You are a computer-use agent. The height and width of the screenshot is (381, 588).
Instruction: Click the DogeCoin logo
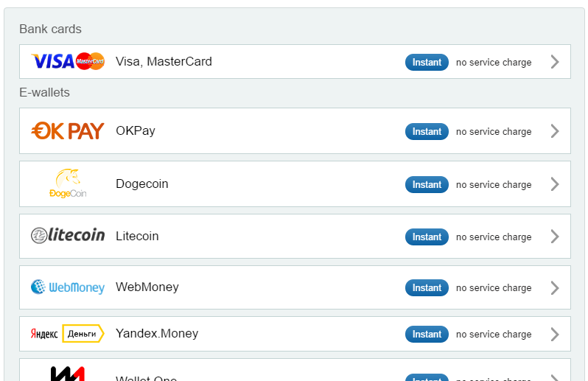pos(68,183)
